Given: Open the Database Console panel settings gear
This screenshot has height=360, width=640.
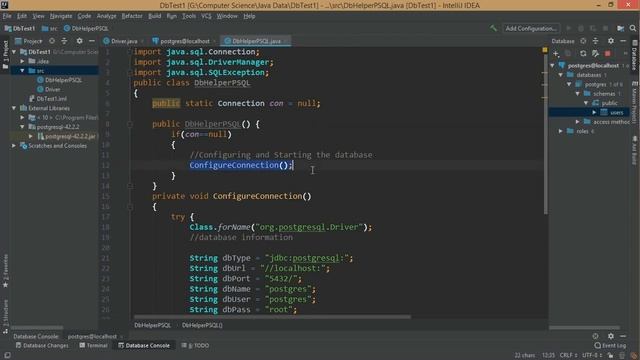Looking at the screenshot, I should click(x=611, y=336).
